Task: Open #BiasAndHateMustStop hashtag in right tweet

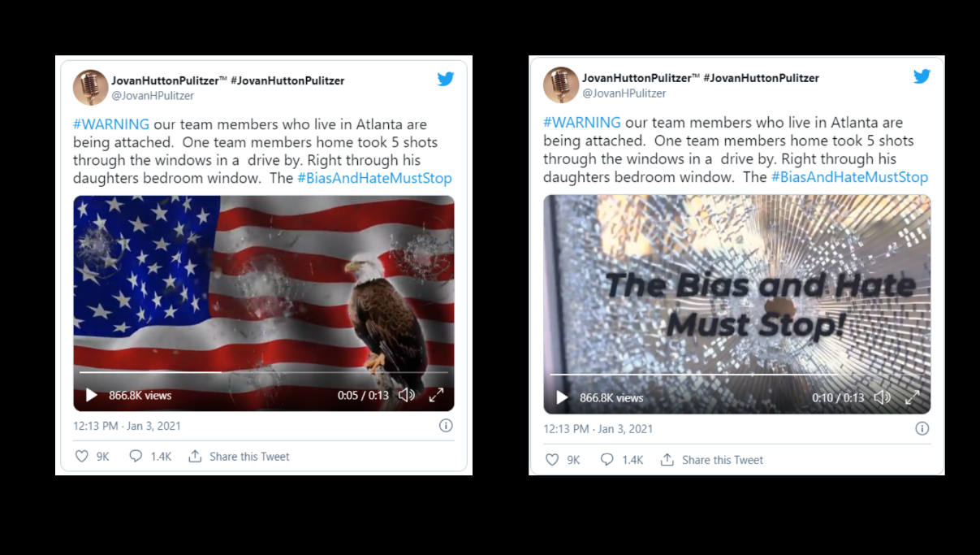Action: coord(849,177)
